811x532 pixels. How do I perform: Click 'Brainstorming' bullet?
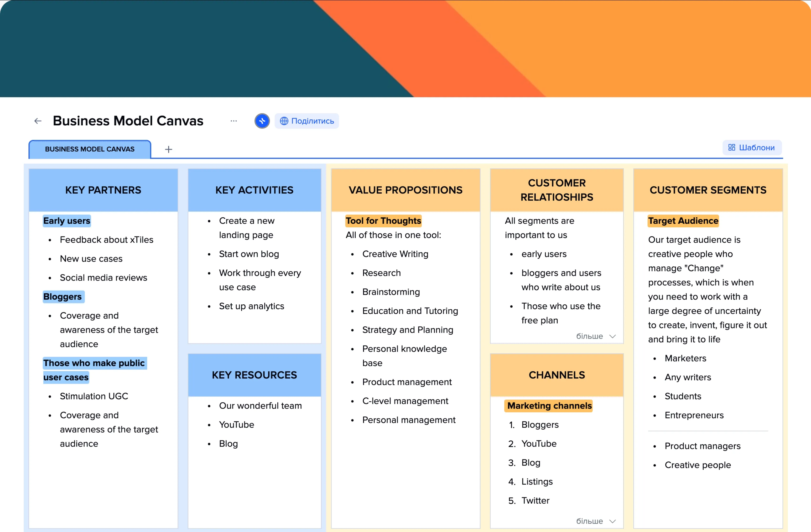click(x=391, y=292)
